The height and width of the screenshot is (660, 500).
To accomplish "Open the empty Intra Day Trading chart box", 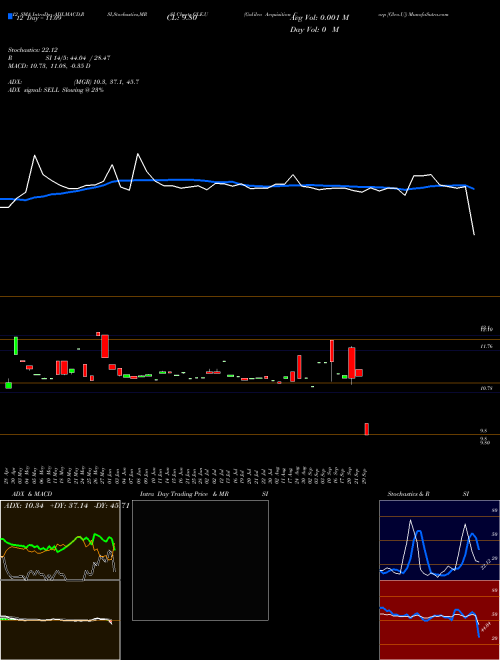I will click(x=200, y=560).
